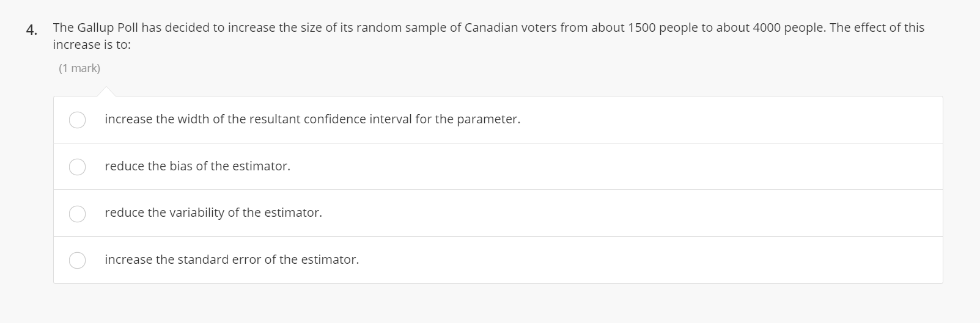
Task: Choose the reduce the variability radio button
Action: tap(77, 213)
